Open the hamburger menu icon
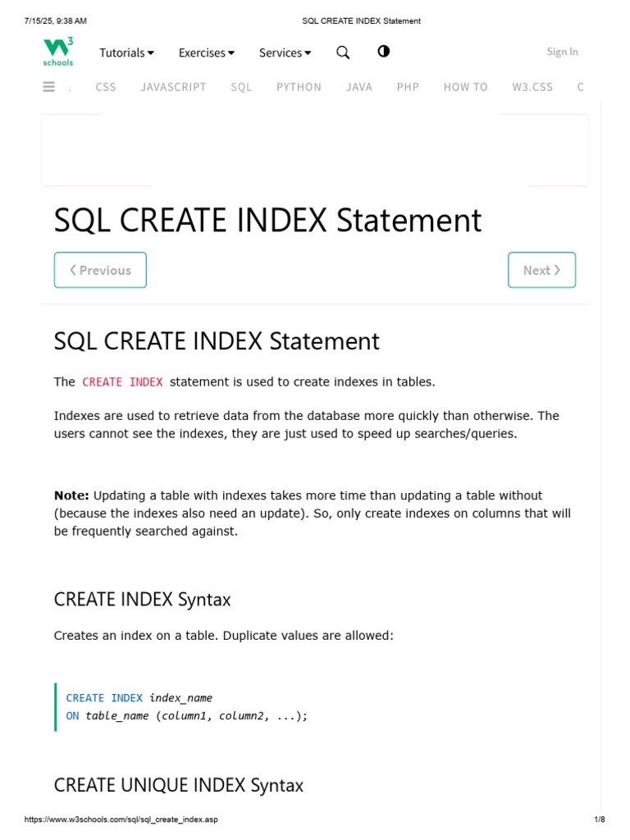This screenshot has height=840, width=630. click(48, 87)
